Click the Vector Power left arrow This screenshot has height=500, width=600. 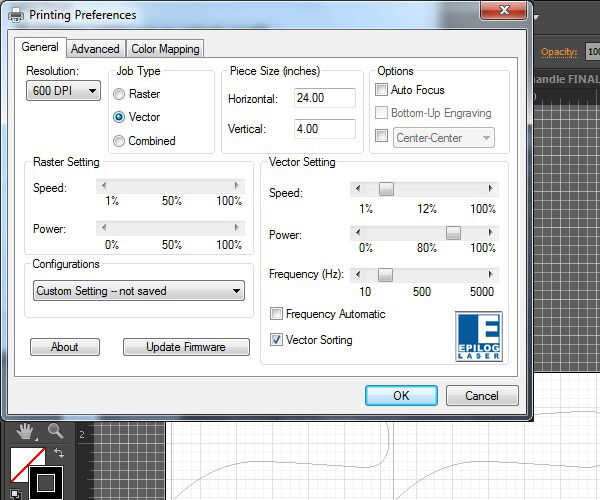click(358, 232)
